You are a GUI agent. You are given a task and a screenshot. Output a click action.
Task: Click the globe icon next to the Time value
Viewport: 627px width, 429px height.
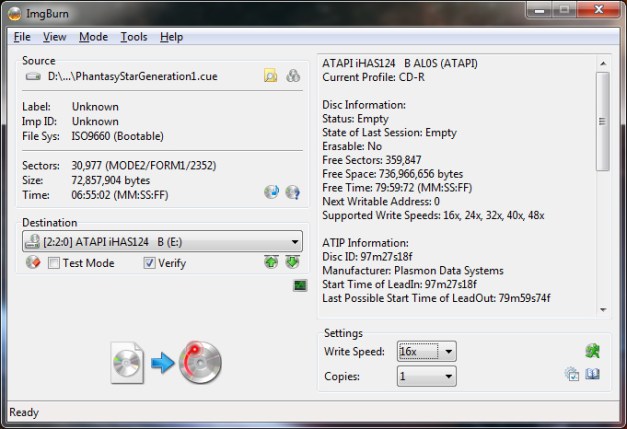[x=271, y=192]
